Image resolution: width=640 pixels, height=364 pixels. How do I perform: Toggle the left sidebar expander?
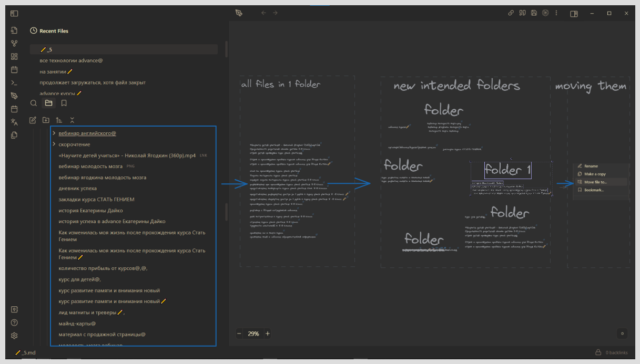[14, 13]
